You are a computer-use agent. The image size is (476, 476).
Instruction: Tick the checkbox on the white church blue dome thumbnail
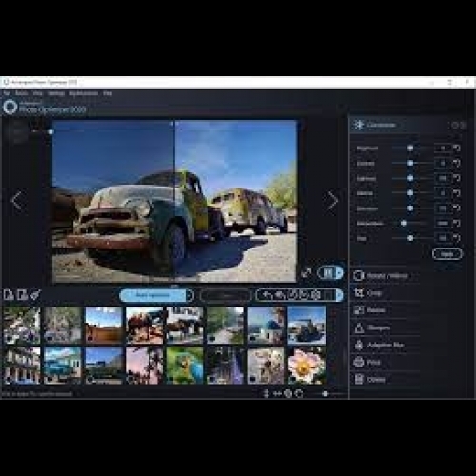coord(252,338)
